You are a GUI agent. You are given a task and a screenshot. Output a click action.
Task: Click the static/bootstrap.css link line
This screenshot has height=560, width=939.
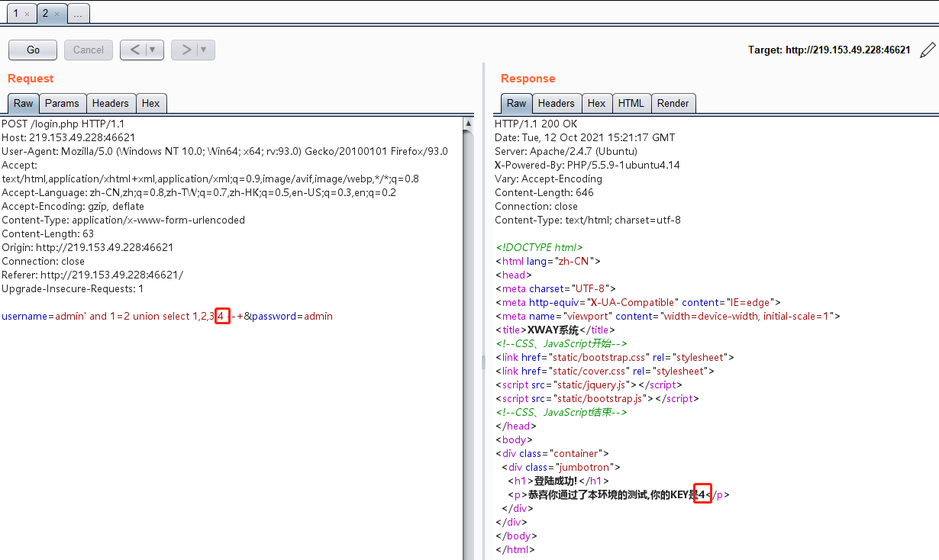tap(615, 357)
